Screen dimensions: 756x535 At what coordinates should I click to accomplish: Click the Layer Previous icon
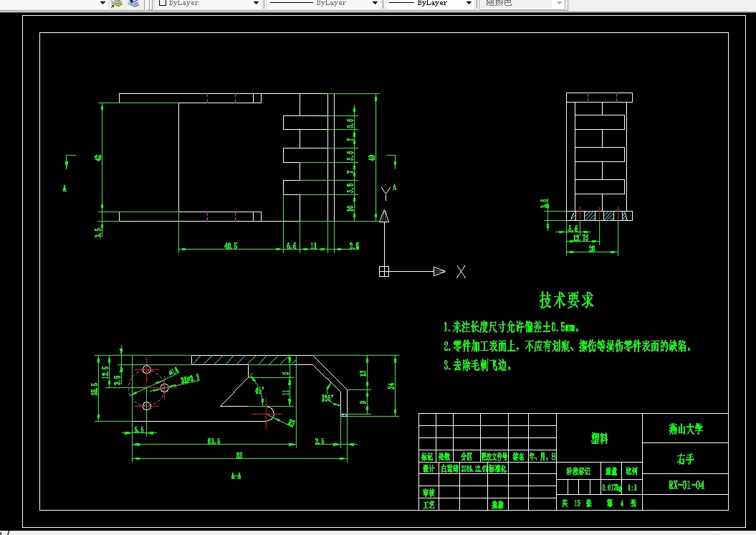pos(133,4)
